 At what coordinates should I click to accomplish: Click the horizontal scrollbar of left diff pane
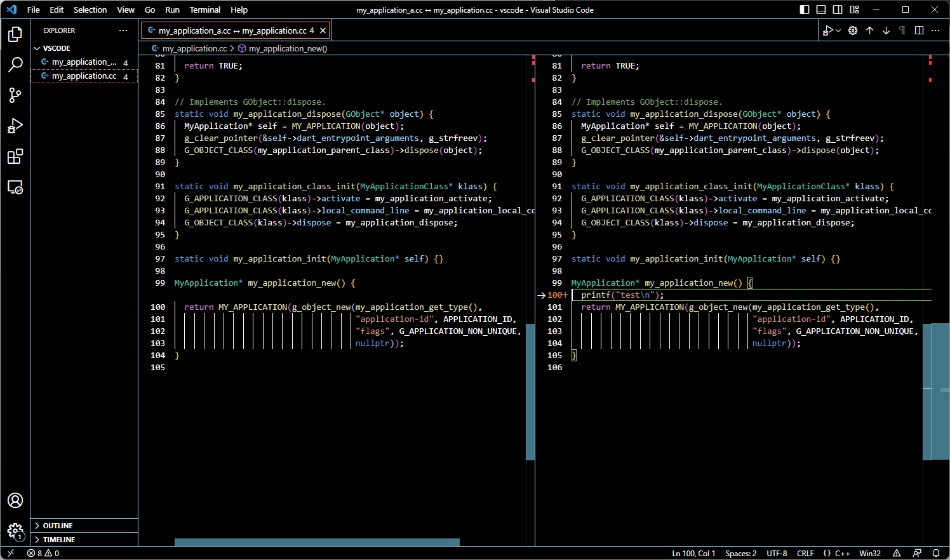point(317,542)
